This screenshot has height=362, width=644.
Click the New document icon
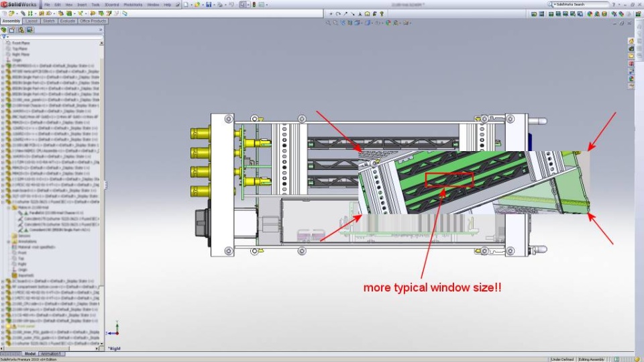click(186, 5)
